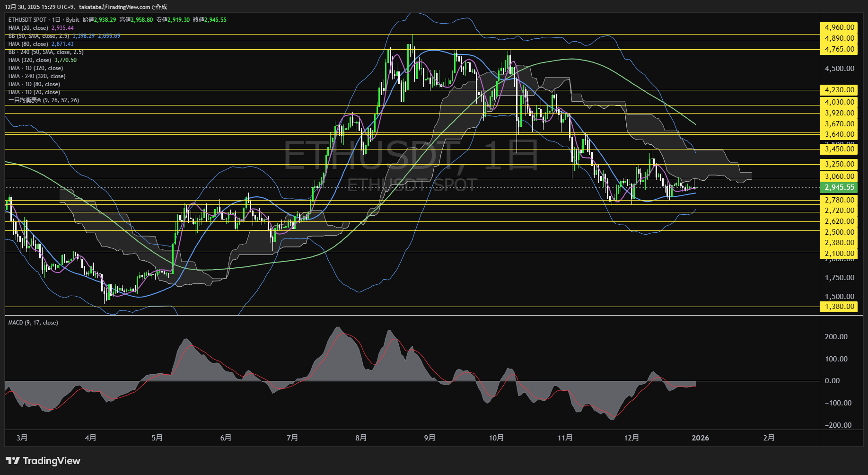
Task: Select the HMA (20, close) legend entry
Action: click(x=28, y=28)
